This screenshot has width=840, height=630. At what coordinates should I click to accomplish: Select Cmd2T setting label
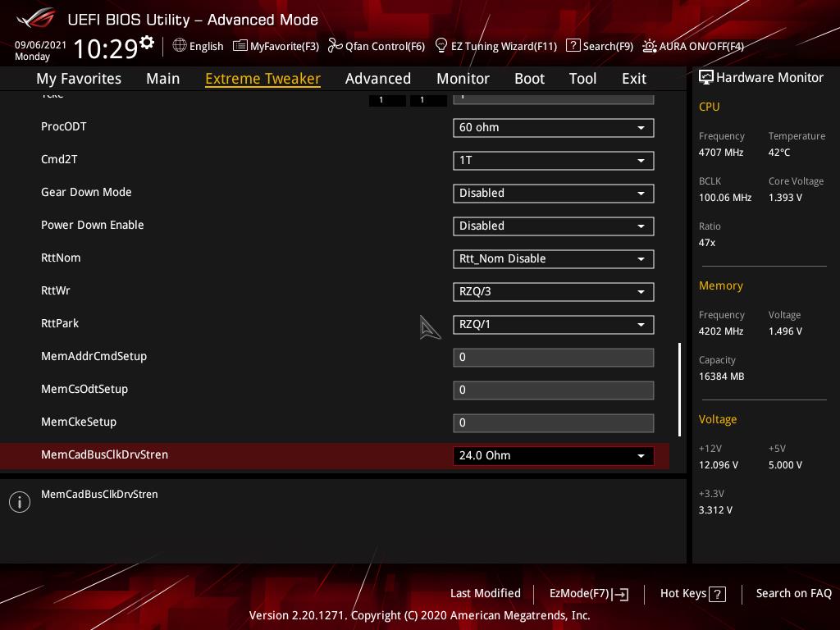[59, 159]
